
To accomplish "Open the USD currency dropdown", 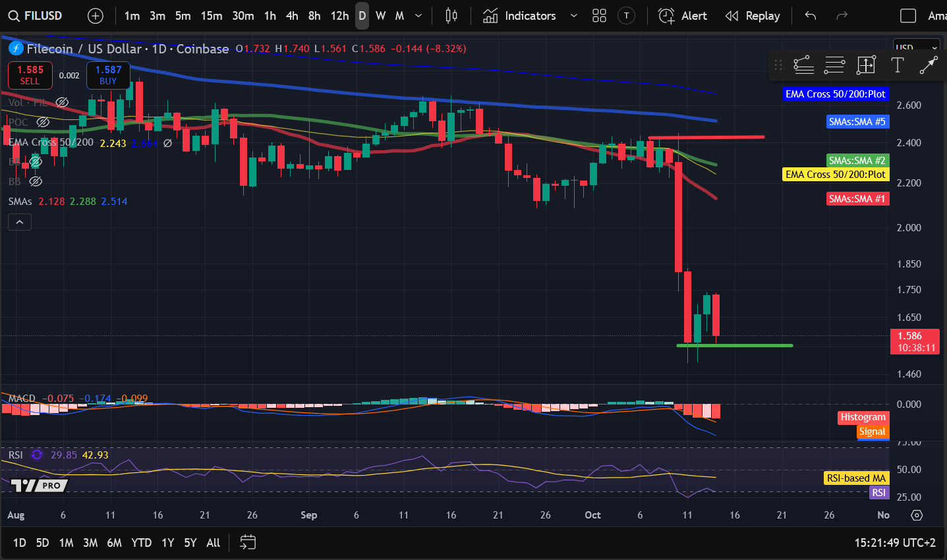I will pos(916,48).
